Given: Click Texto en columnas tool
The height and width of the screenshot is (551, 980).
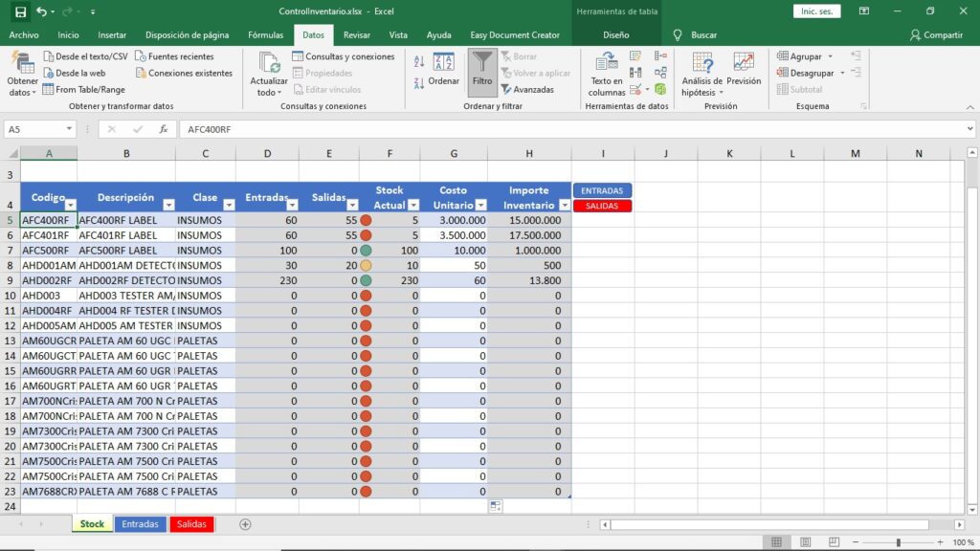Looking at the screenshot, I should 607,74.
